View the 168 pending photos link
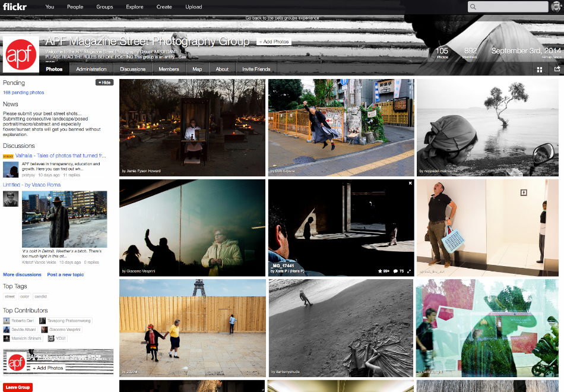The width and height of the screenshot is (564, 392). (23, 92)
